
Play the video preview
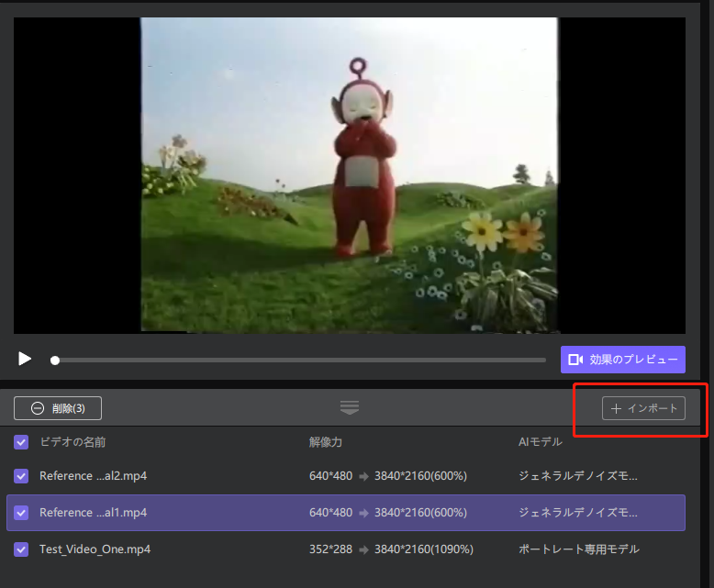tap(25, 359)
